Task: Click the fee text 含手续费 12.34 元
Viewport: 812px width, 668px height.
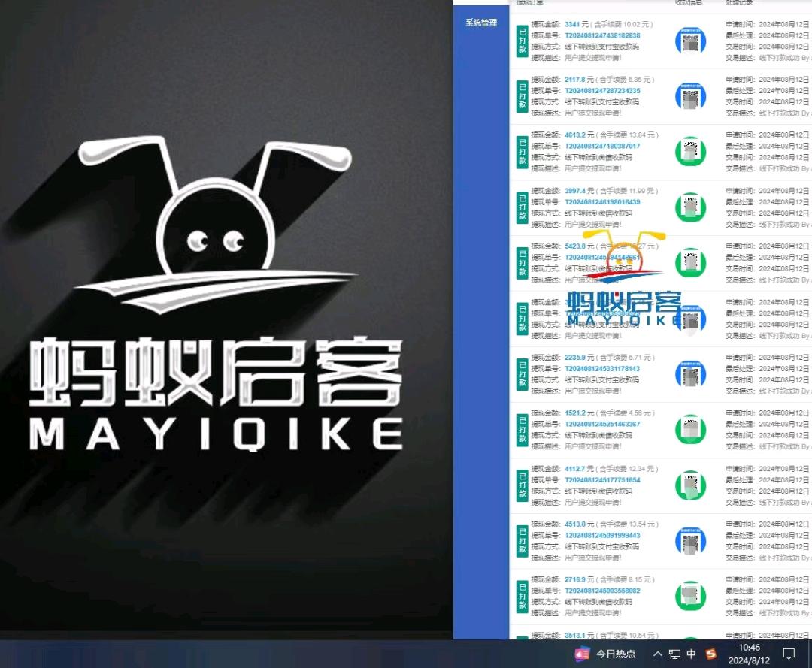Action: [626, 469]
